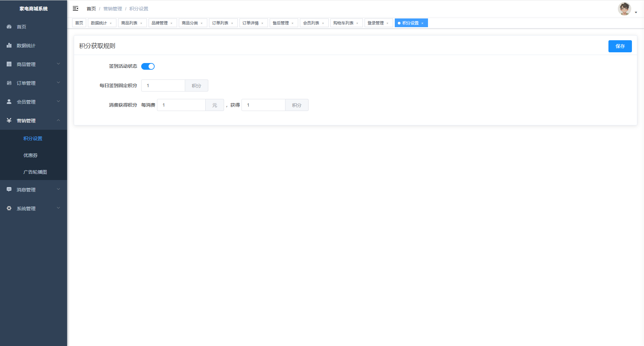
Task: Open the user avatar profile menu
Action: (625, 9)
